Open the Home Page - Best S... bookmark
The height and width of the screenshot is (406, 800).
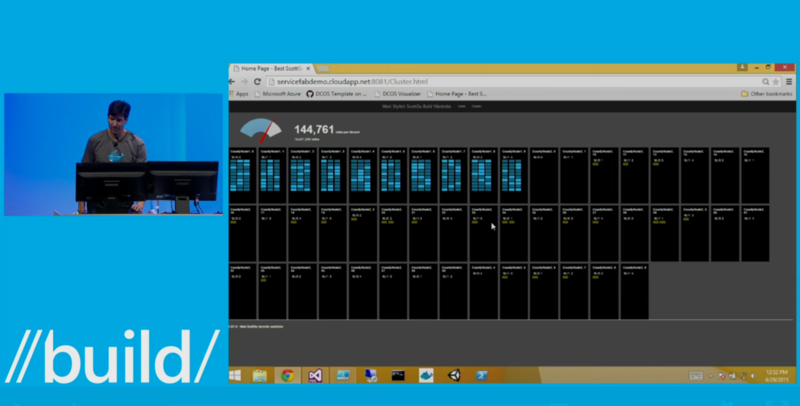click(x=457, y=94)
